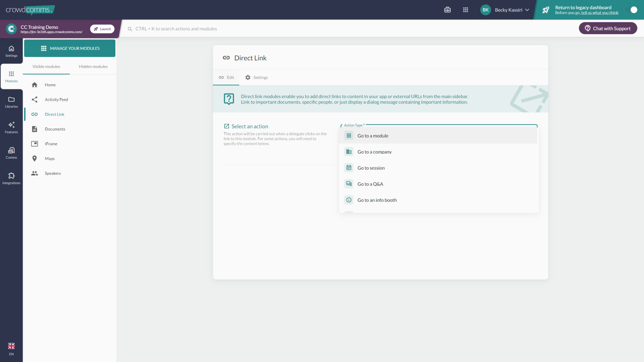This screenshot has width=644, height=362.
Task: Open the Features sidebar section
Action: (x=11, y=128)
